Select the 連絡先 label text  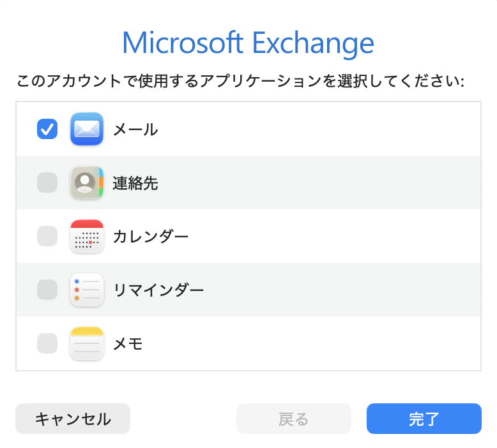[135, 183]
